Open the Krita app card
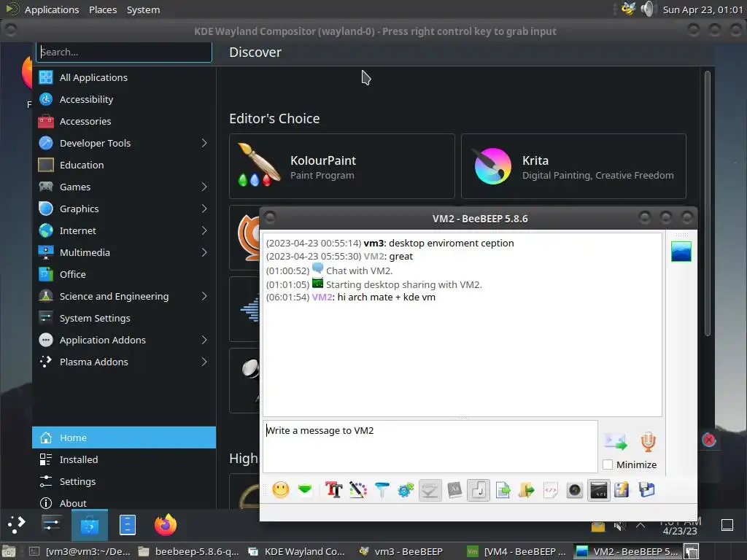 573,166
